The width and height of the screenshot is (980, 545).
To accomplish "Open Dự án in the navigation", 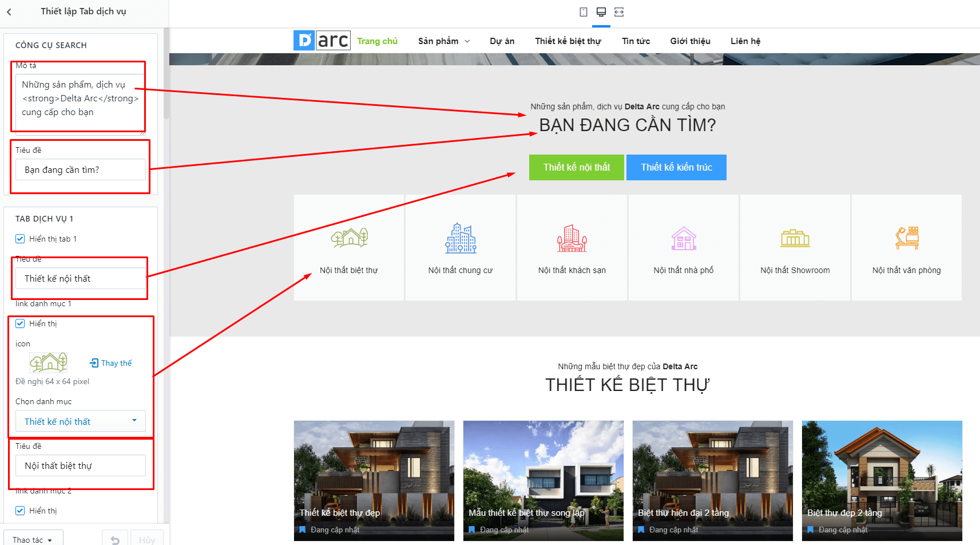I will (x=502, y=41).
